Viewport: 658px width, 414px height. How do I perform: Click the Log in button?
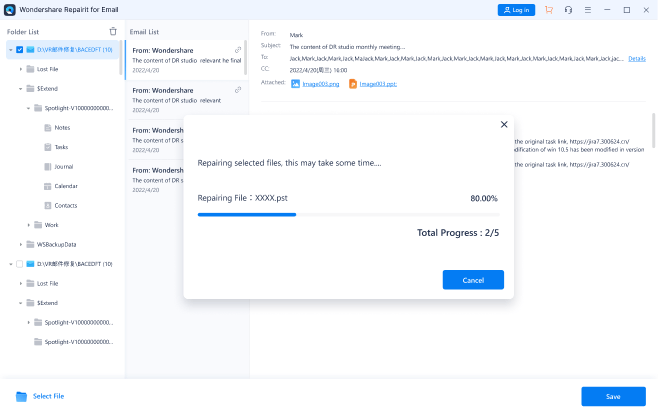516,10
